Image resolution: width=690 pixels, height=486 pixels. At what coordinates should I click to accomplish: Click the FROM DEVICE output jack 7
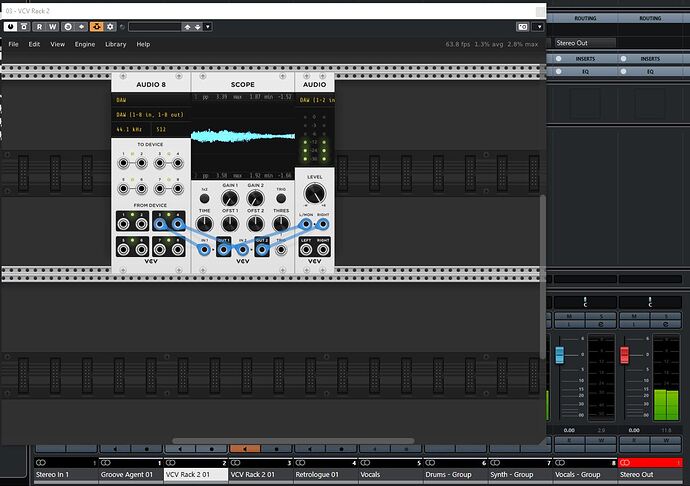coord(160,250)
